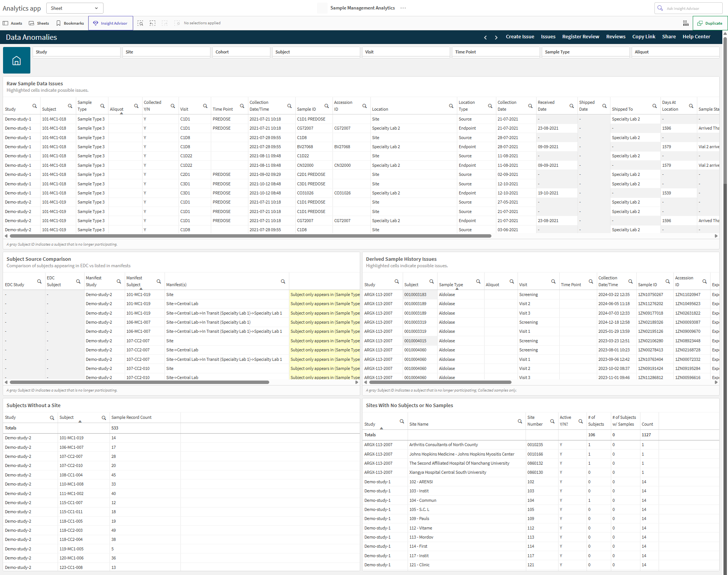Open the Sheet dropdown selector

(75, 8)
